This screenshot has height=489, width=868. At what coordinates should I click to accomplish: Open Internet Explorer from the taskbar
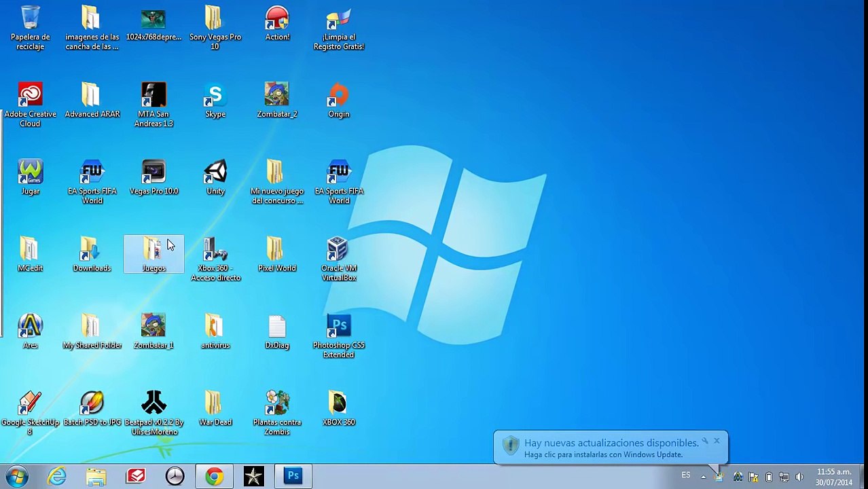pyautogui.click(x=57, y=476)
